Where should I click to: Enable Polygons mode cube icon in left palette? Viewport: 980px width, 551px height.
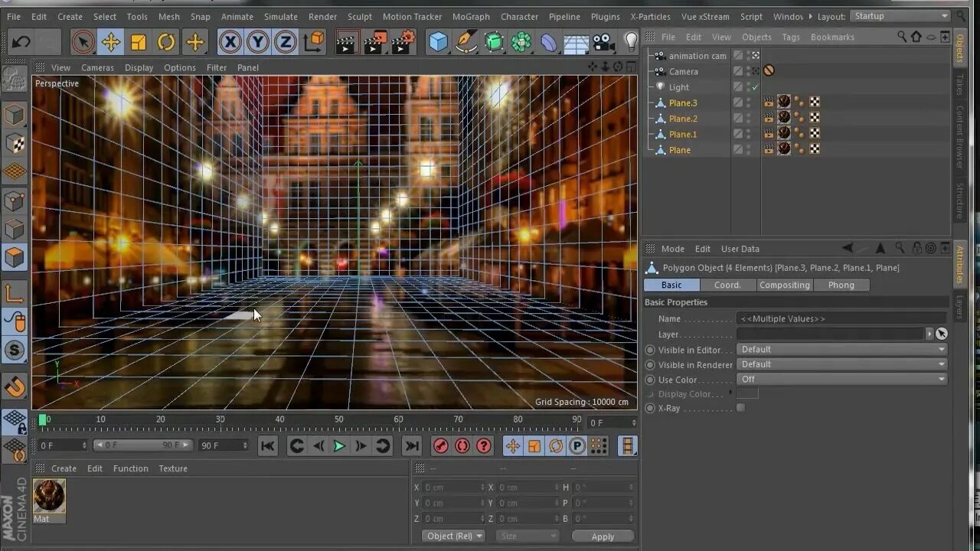15,258
